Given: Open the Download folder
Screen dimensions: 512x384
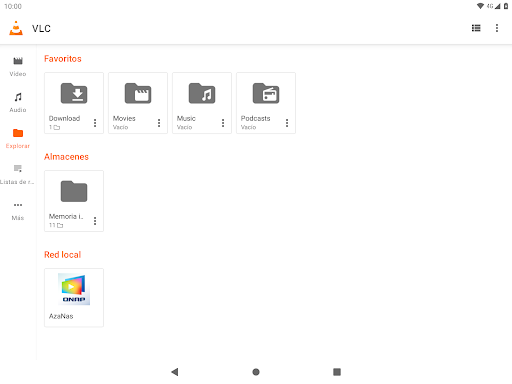Looking at the screenshot, I should pyautogui.click(x=74, y=103).
